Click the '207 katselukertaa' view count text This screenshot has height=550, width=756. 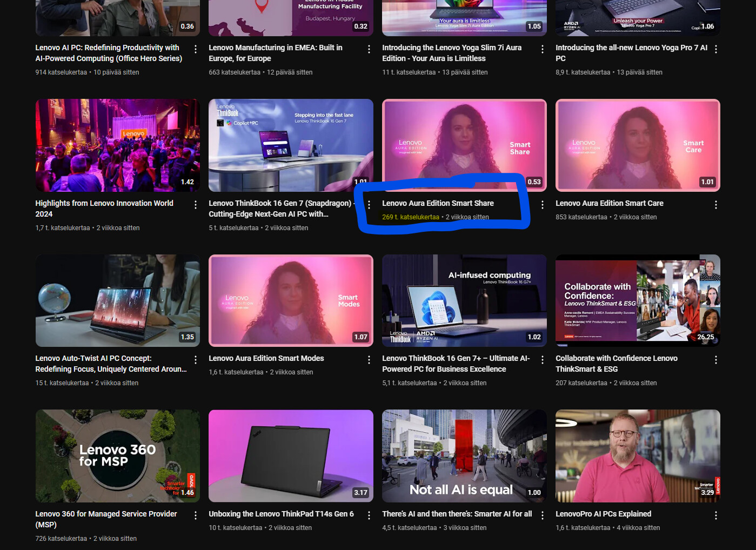coord(581,383)
